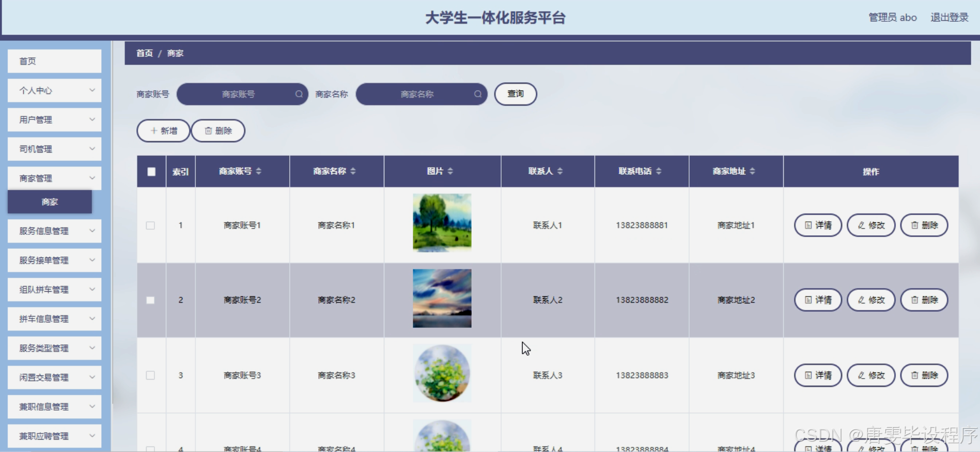Click the 查询 search button
Screen dimensions: 980x452
coord(516,94)
